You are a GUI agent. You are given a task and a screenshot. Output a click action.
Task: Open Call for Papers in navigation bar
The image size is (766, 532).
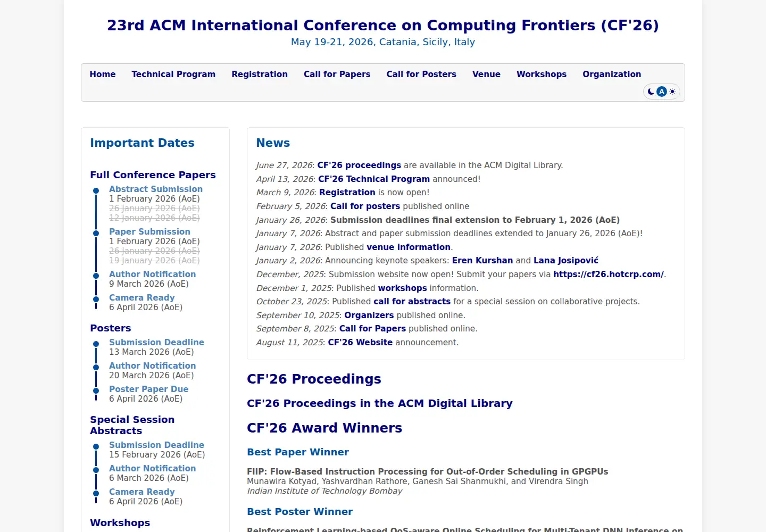(x=337, y=74)
